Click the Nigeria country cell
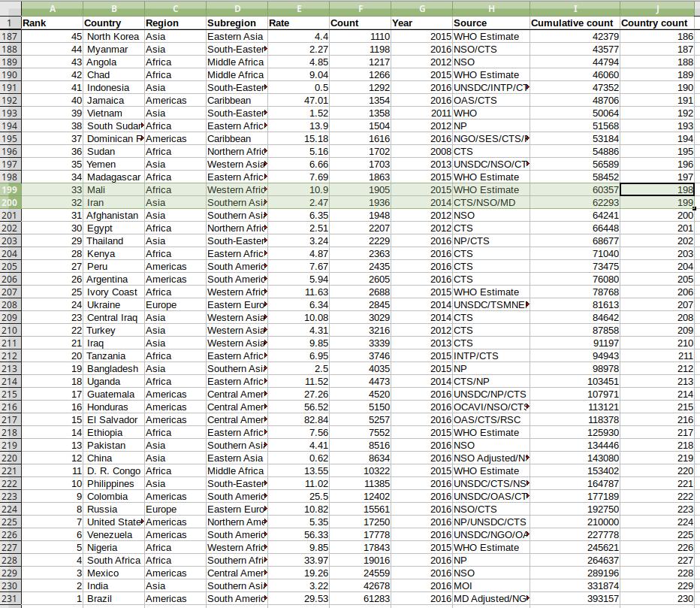 (x=114, y=548)
